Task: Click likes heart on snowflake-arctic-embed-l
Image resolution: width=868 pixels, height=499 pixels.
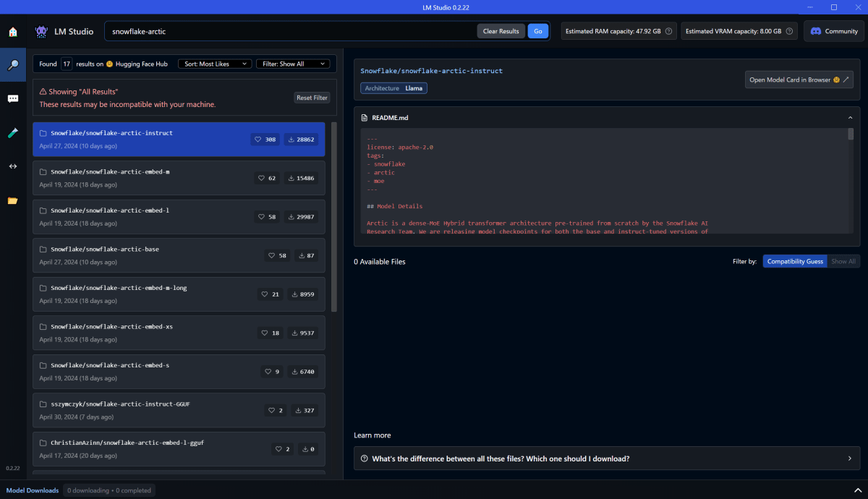Action: 262,217
